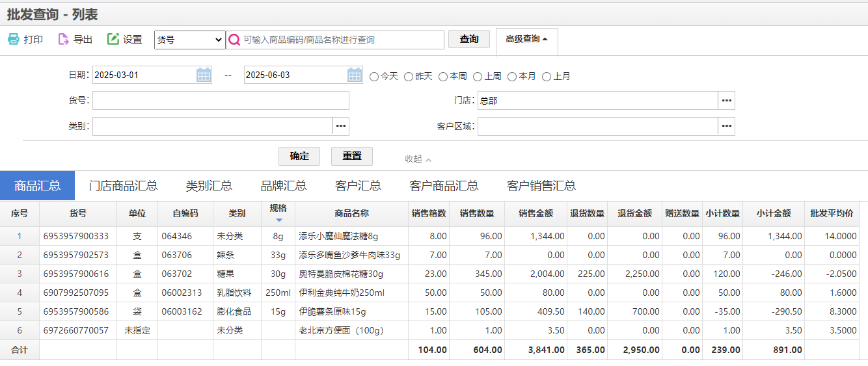The height and width of the screenshot is (366, 868).
Task: Click product 添乐多嘴鱼沙爹牛肉味33g
Action: tap(349, 255)
